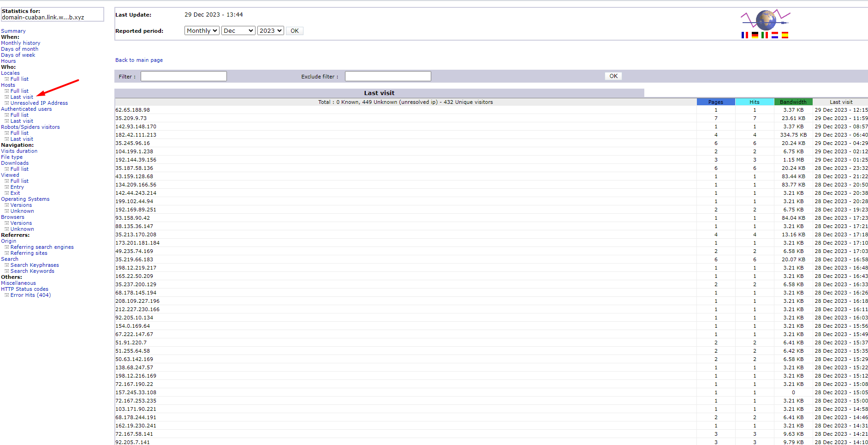Image resolution: width=868 pixels, height=445 pixels.
Task: Click the page icon beside Unresolved IP Address
Action: (6, 103)
